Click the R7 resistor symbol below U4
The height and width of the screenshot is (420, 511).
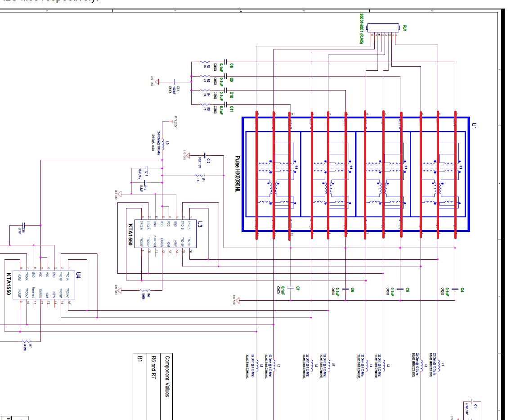click(x=27, y=342)
